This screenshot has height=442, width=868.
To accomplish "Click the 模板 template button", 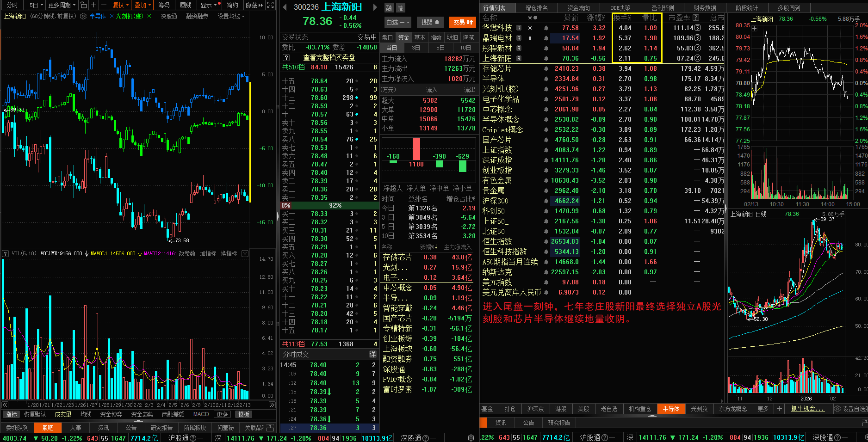I will (x=244, y=414).
